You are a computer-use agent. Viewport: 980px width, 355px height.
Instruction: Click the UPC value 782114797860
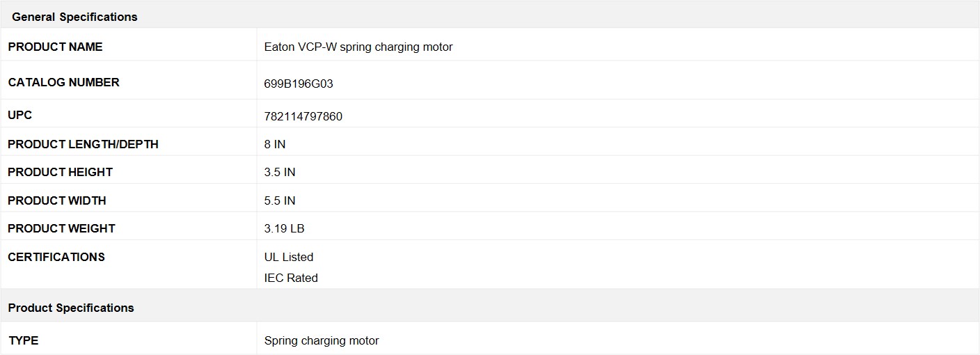click(x=303, y=116)
